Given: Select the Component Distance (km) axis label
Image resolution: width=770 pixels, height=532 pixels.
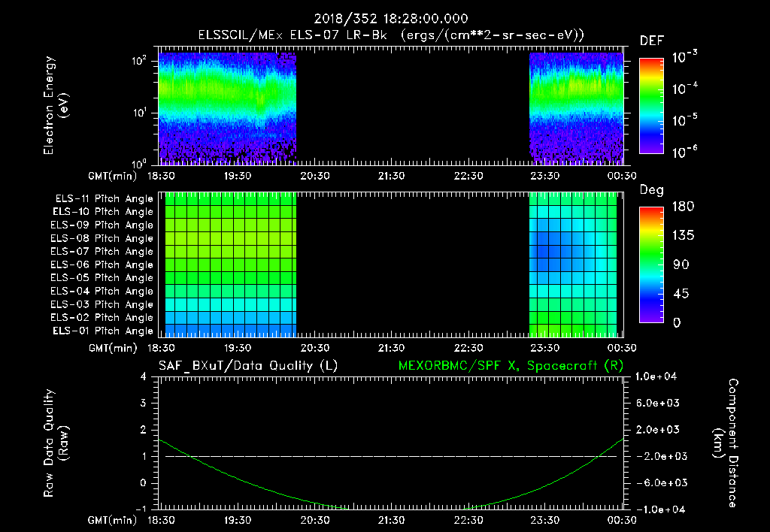Looking at the screenshot, I should click(726, 443).
